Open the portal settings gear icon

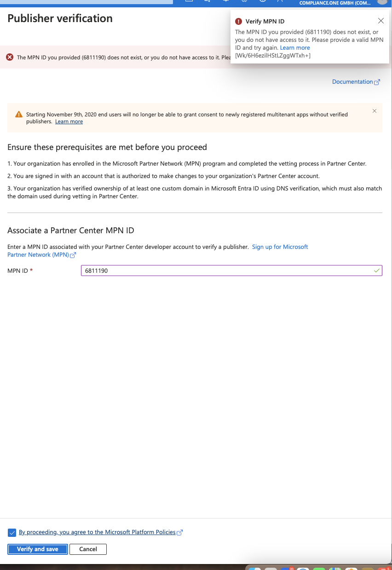244,2
